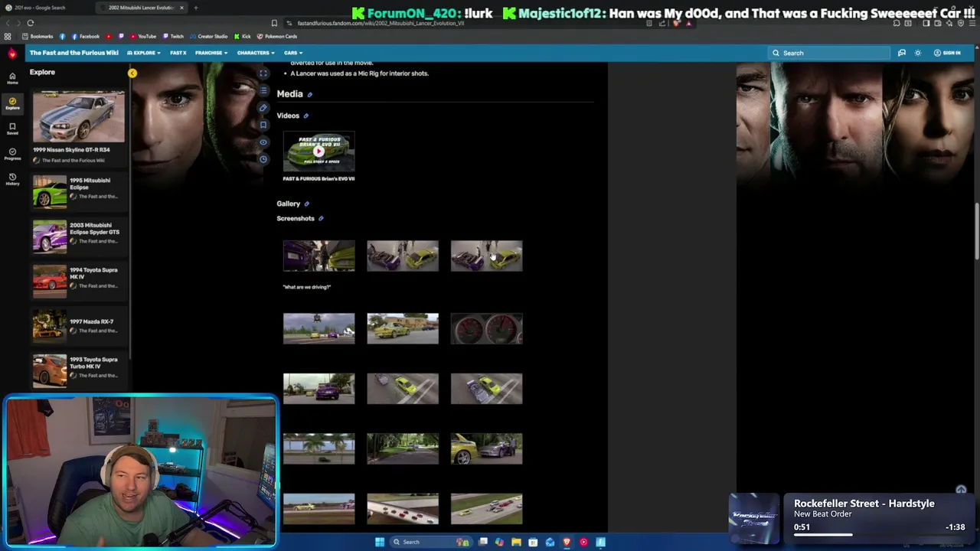Open the History sidebar icon
This screenshot has width=980, height=551.
[12, 179]
